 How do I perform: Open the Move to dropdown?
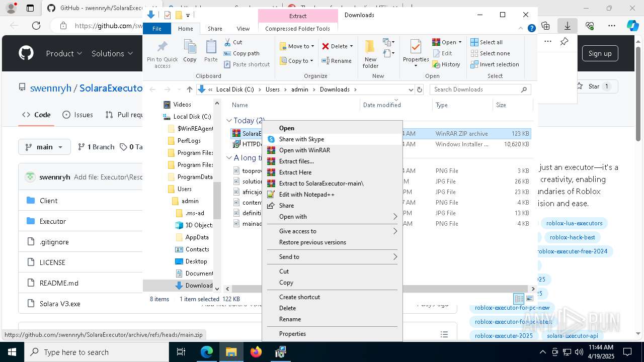(297, 46)
